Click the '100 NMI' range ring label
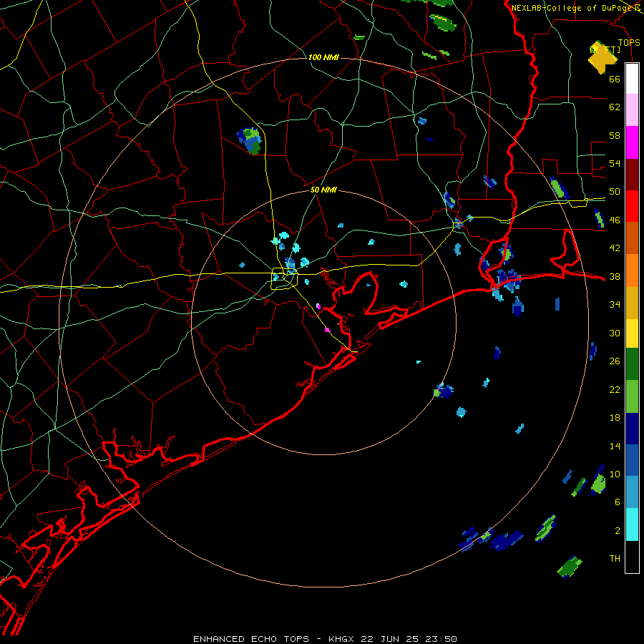This screenshot has width=644, height=644. (x=323, y=57)
